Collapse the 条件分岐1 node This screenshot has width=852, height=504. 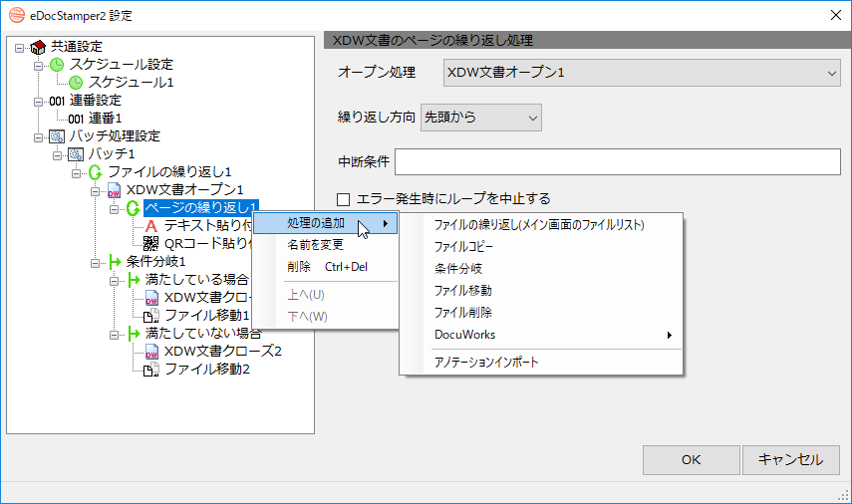95,263
